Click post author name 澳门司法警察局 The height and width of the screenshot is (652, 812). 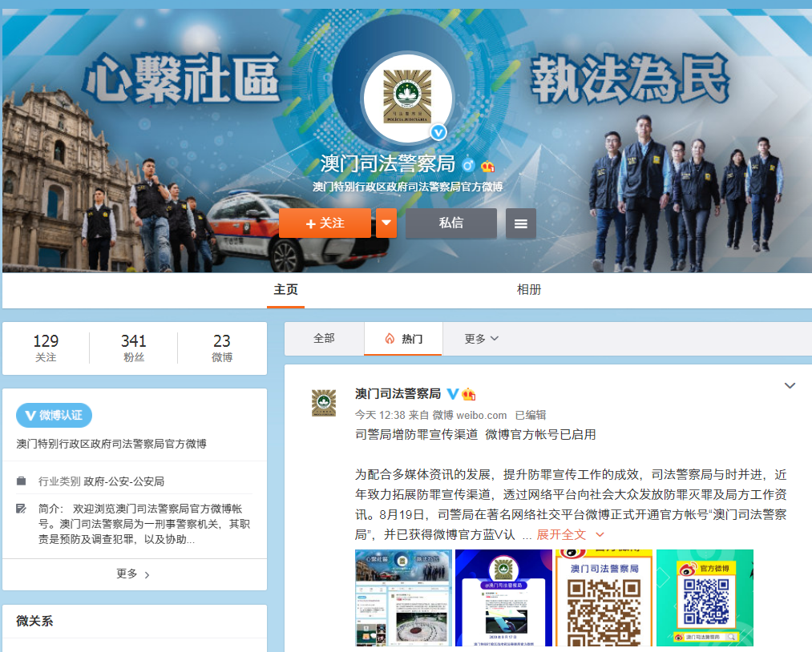pyautogui.click(x=398, y=394)
